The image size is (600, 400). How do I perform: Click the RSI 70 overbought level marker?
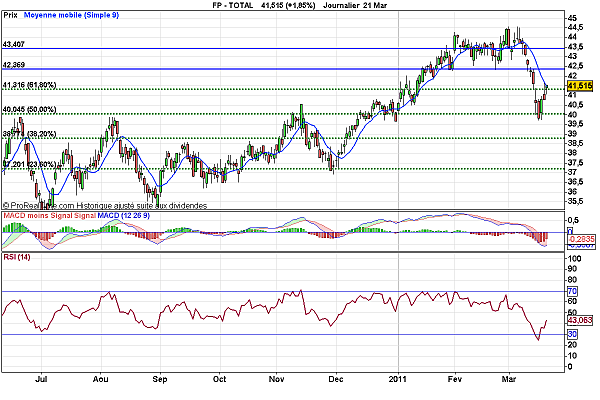[x=573, y=291]
